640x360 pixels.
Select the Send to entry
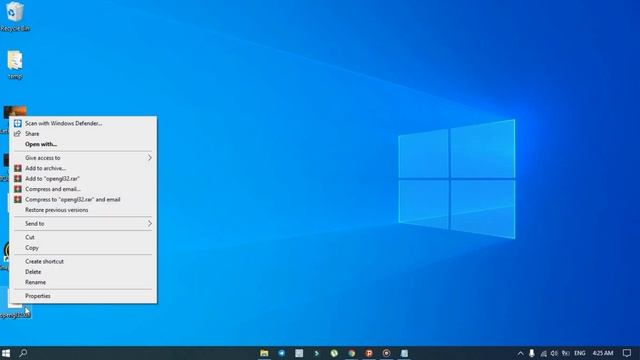point(83,223)
